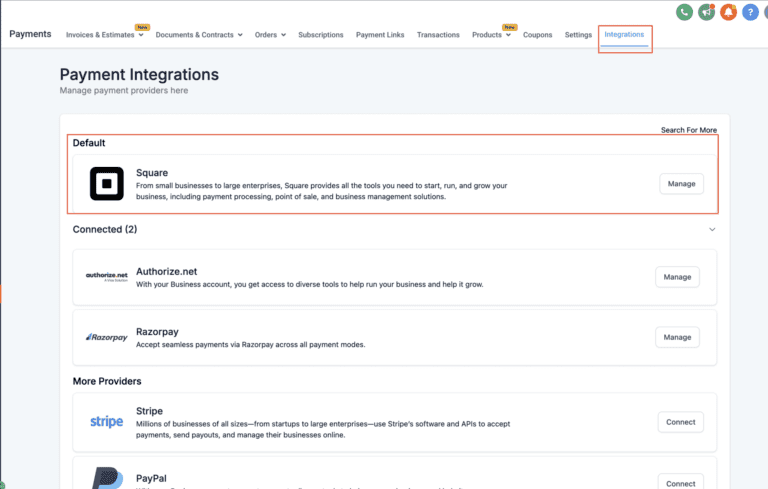The width and height of the screenshot is (768, 489).
Task: Click the PayPal provider name
Action: point(151,478)
